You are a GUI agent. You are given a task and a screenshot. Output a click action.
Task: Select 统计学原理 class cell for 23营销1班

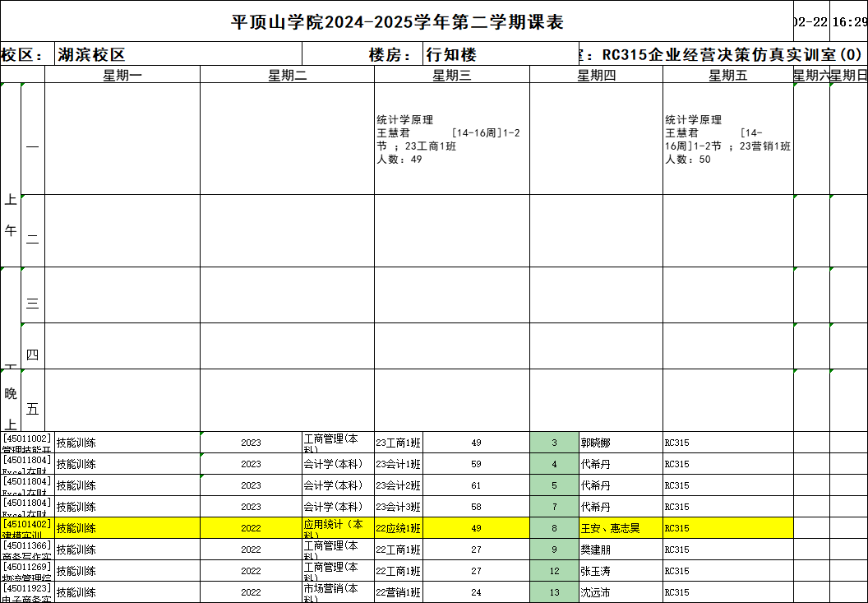click(x=727, y=139)
